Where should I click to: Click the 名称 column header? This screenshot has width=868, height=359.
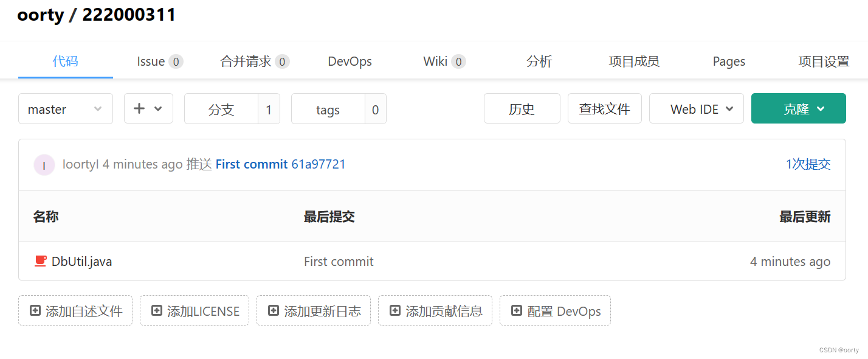46,217
